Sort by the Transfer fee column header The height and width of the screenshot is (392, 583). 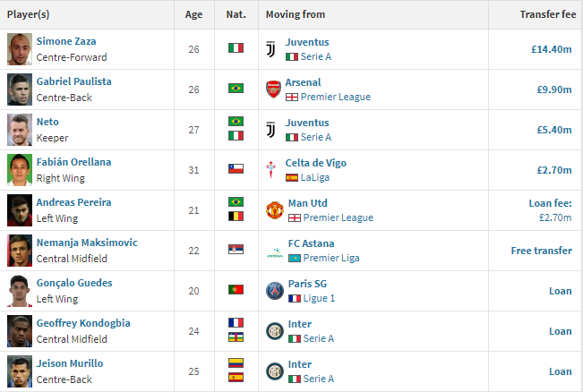pyautogui.click(x=545, y=14)
